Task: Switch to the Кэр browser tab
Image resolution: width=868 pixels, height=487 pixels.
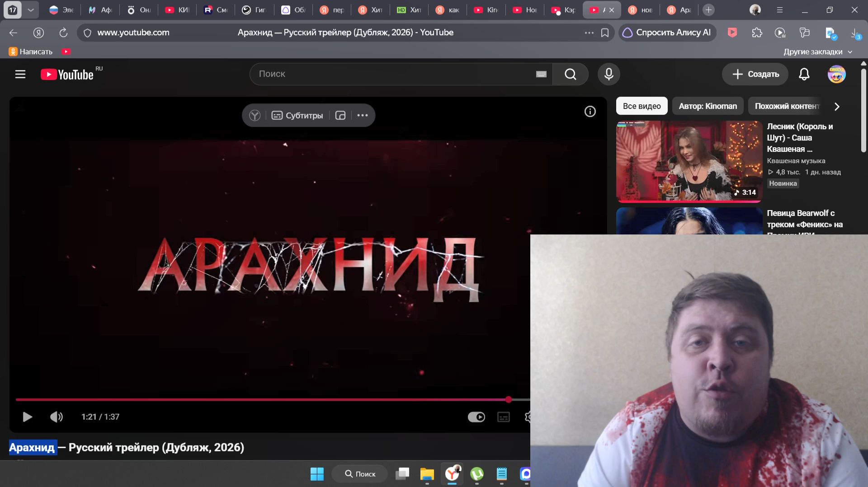Action: pyautogui.click(x=563, y=10)
